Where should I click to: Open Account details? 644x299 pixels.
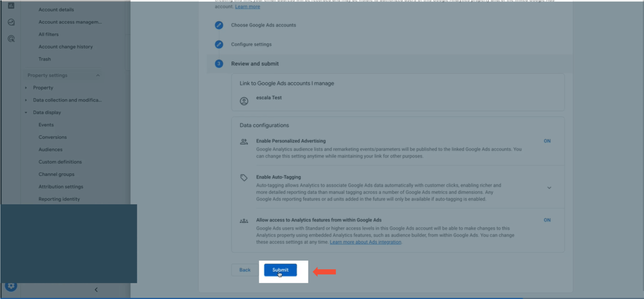56,10
